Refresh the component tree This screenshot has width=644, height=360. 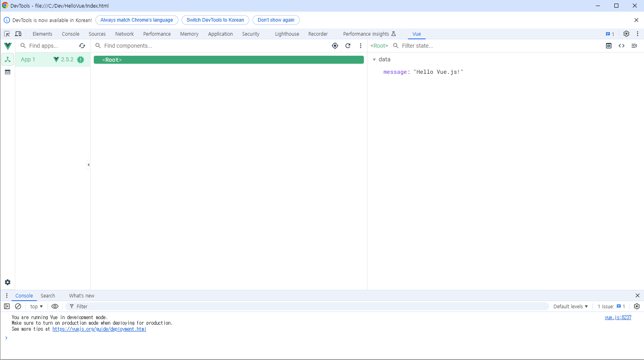click(348, 46)
